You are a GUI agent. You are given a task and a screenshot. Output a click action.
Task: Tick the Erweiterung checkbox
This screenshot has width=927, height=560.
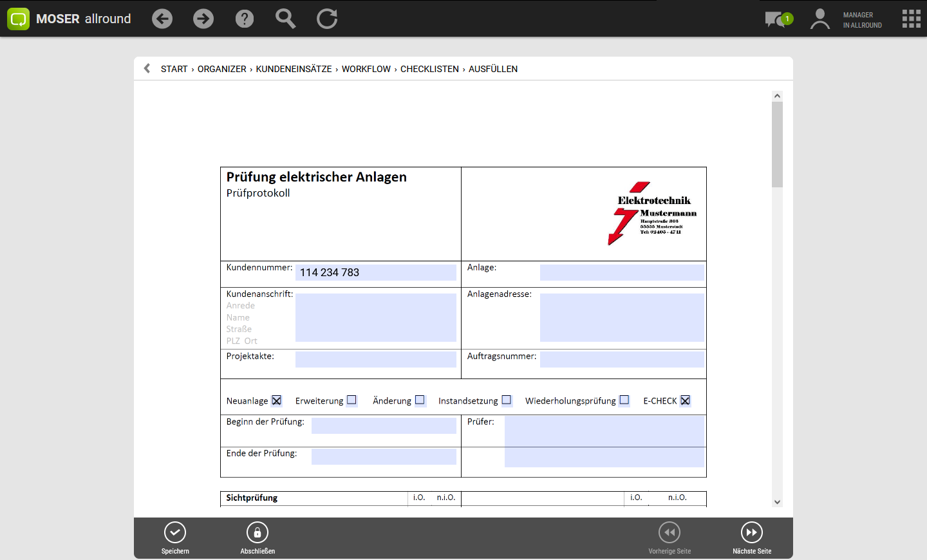351,400
